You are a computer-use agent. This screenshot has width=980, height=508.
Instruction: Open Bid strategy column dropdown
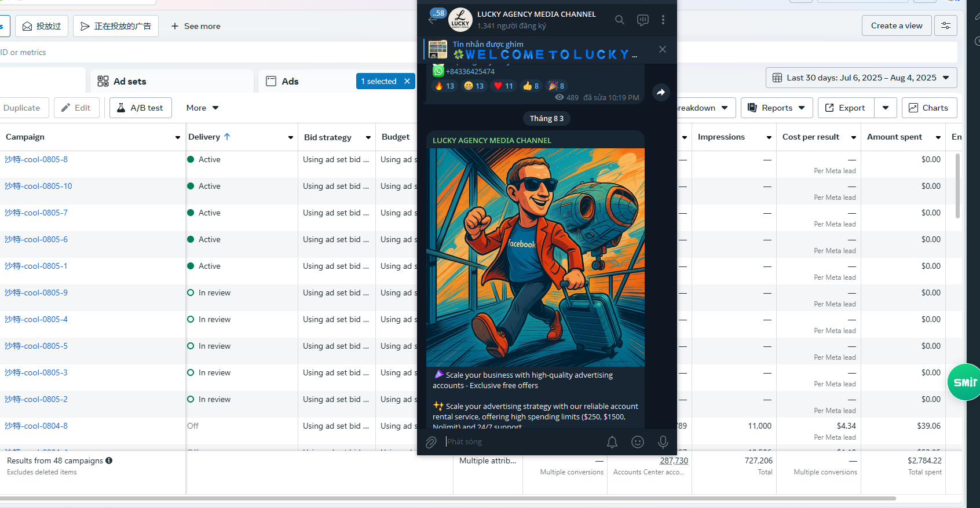(368, 137)
